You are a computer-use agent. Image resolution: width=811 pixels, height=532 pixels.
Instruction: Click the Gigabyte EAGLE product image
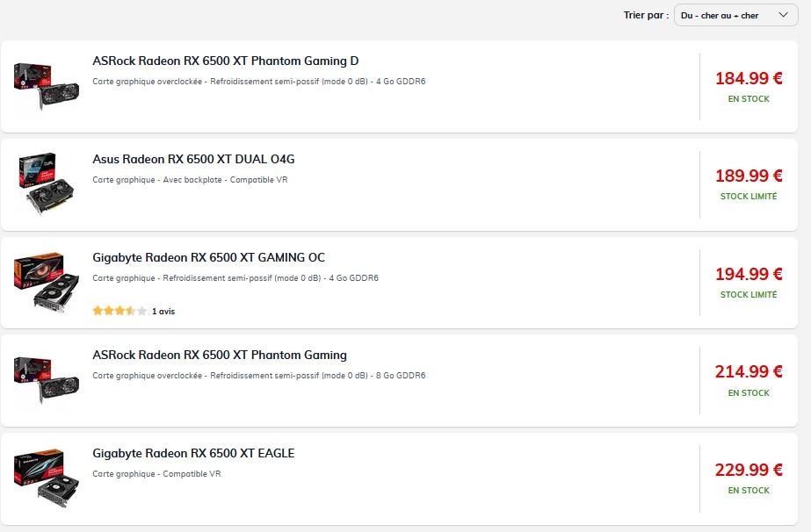pyautogui.click(x=46, y=477)
